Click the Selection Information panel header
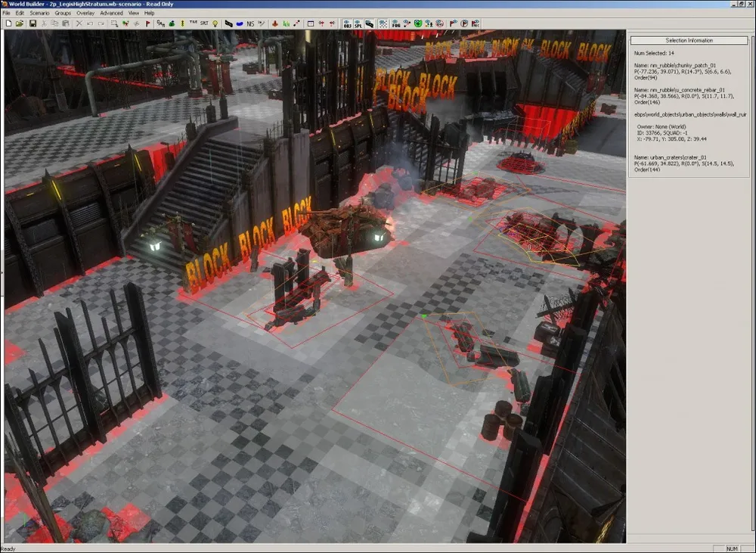 (x=689, y=40)
